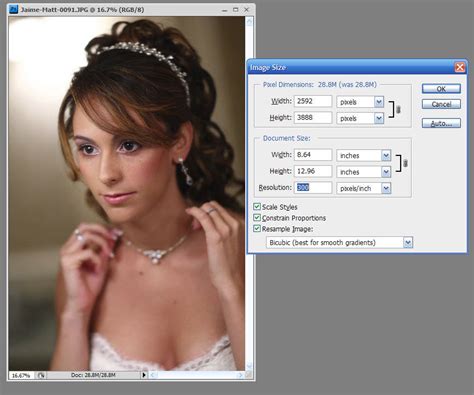Click the scroll up arrow of image window
474x395 pixels.
[249, 22]
